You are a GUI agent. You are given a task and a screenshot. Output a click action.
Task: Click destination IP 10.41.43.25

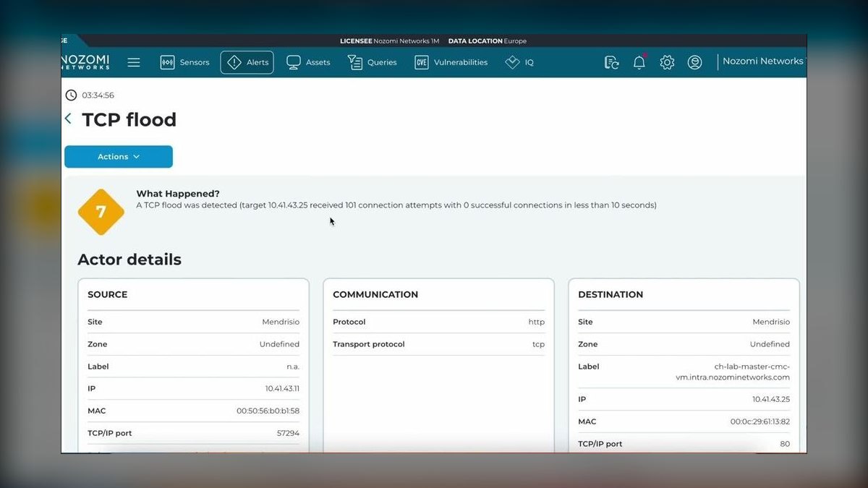click(771, 399)
